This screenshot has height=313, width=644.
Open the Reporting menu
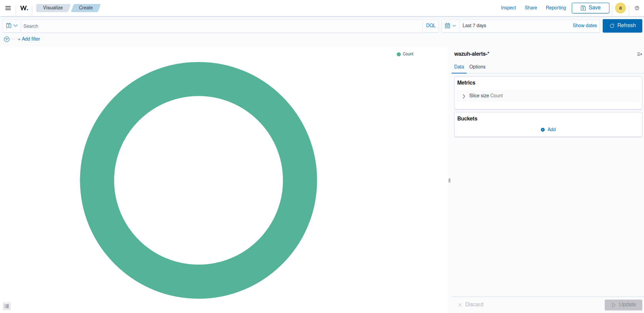(x=556, y=8)
